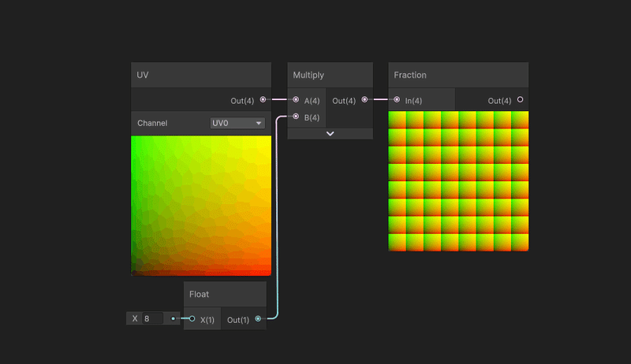Image resolution: width=631 pixels, height=364 pixels.
Task: Click the Out(4) label in Multiply node
Action: (x=344, y=101)
